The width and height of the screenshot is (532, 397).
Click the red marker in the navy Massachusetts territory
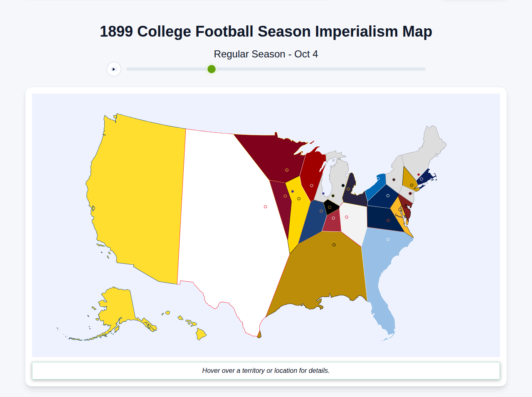pos(419,174)
